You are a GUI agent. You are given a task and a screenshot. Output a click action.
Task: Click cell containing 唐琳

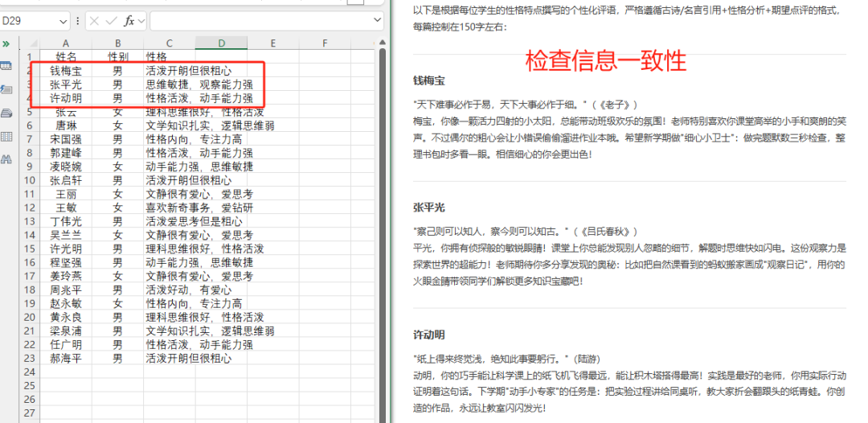pos(66,125)
